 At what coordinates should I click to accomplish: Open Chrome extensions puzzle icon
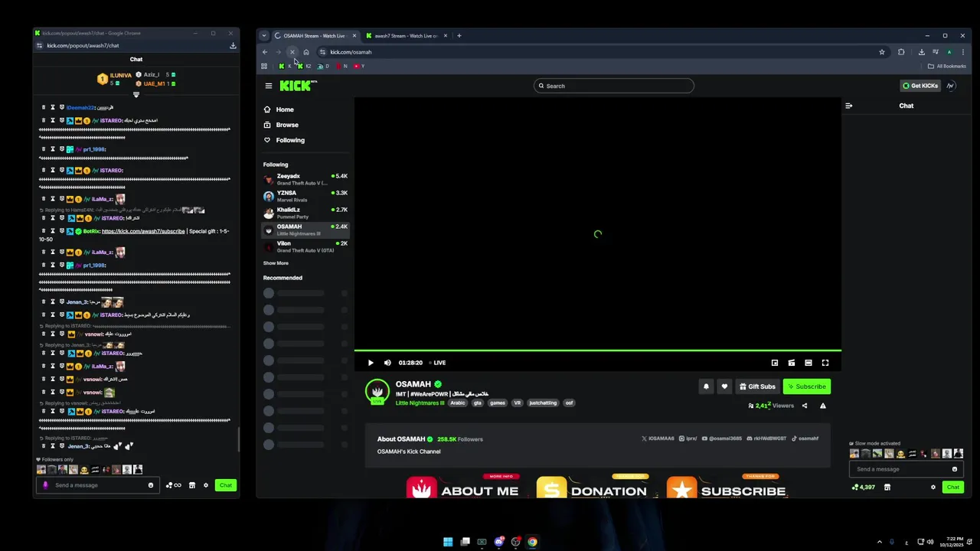click(x=901, y=52)
